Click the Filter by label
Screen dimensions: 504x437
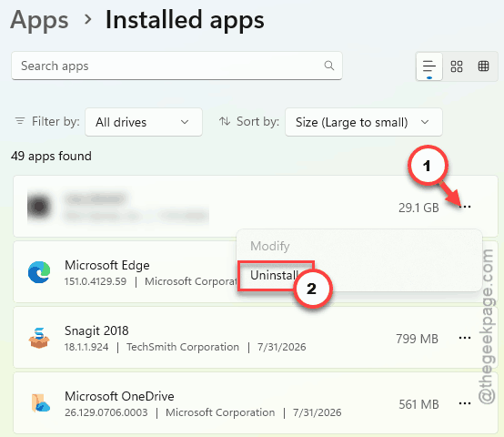tap(55, 122)
